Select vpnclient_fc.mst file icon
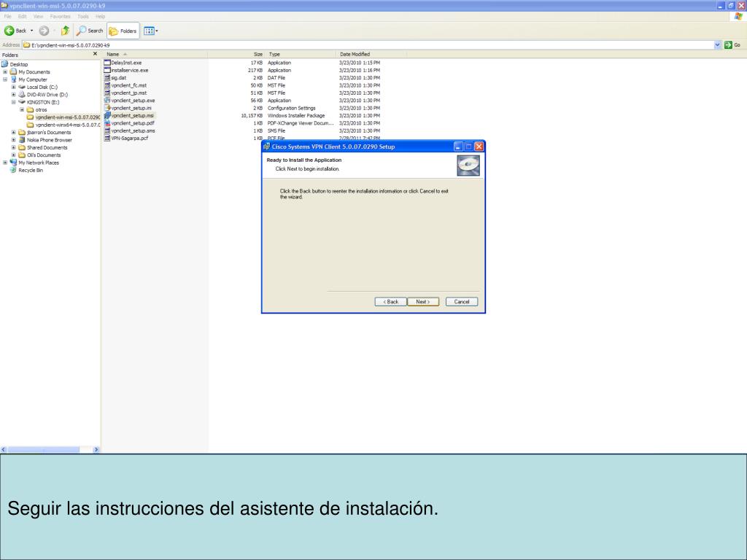 point(107,85)
